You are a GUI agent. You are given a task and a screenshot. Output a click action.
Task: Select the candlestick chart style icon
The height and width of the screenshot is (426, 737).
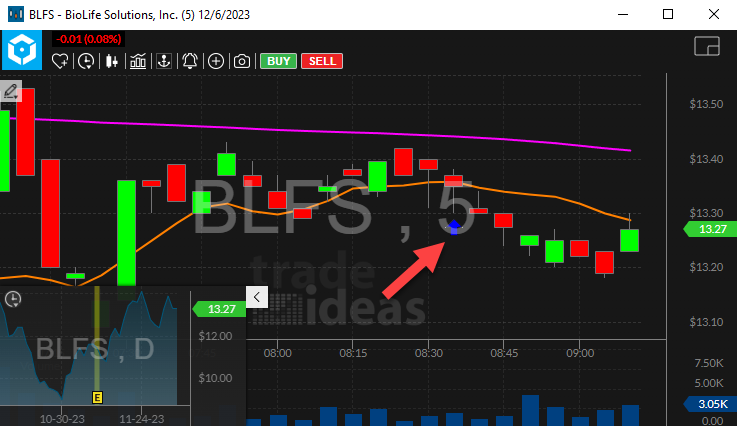pos(112,61)
